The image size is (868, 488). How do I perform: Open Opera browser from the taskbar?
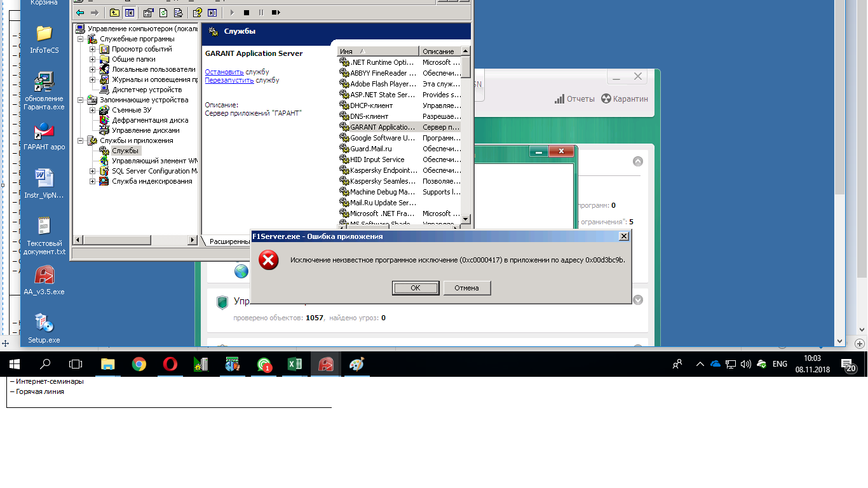[x=170, y=364]
